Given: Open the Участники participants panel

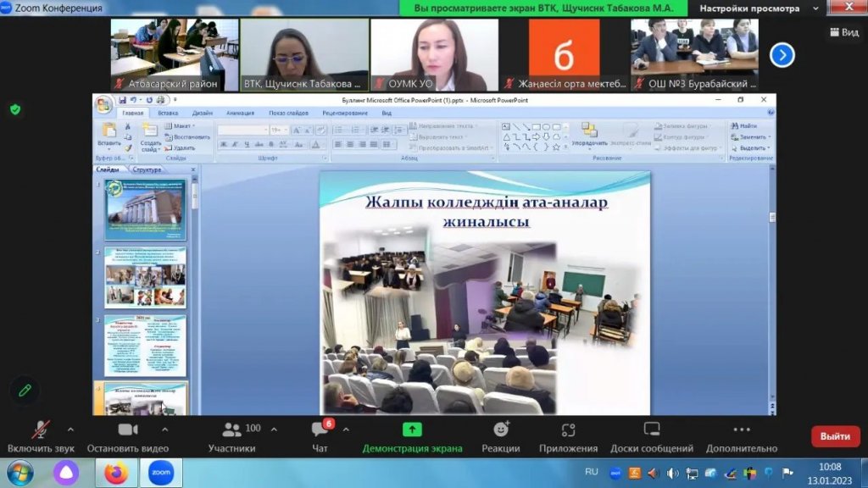Looking at the screenshot, I should click(232, 437).
